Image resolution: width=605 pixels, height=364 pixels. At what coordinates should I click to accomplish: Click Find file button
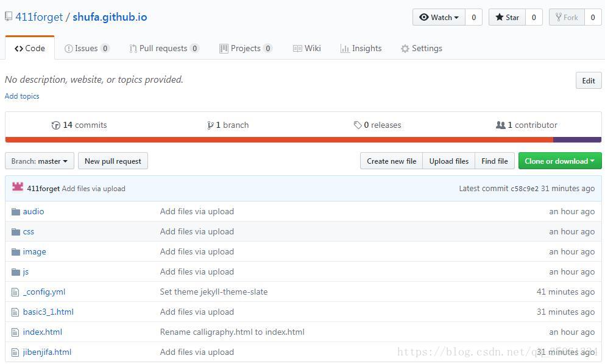(x=495, y=161)
